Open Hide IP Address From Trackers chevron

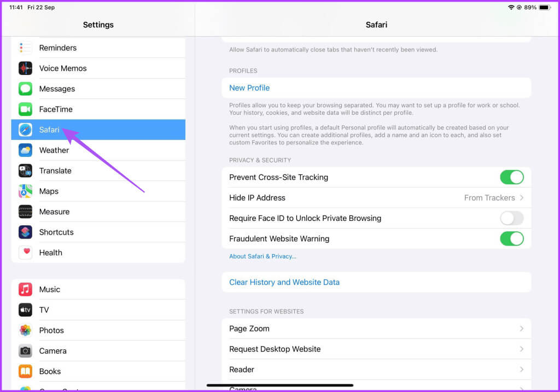pos(522,198)
